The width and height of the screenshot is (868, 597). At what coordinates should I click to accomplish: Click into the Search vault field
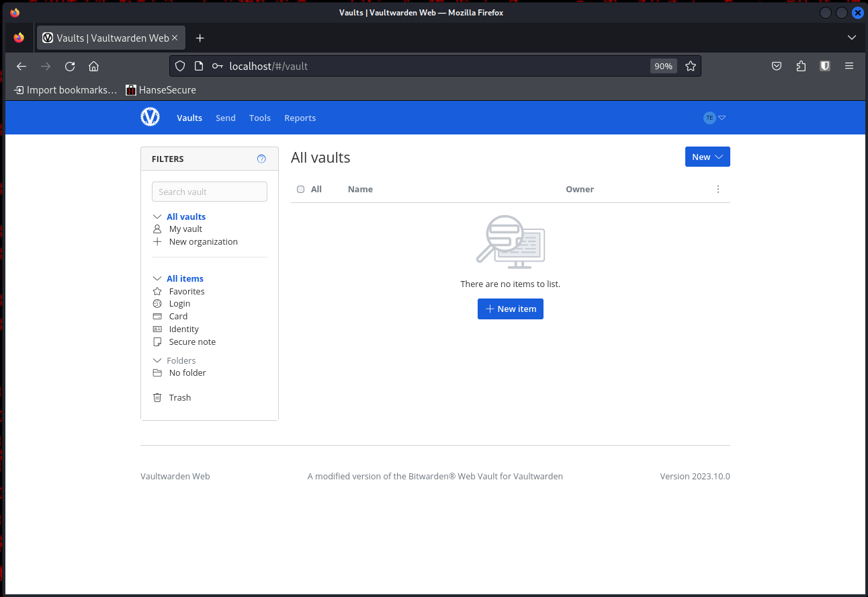click(x=209, y=191)
